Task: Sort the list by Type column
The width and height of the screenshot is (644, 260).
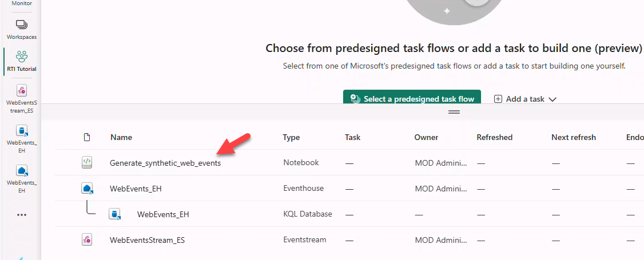Action: (291, 137)
